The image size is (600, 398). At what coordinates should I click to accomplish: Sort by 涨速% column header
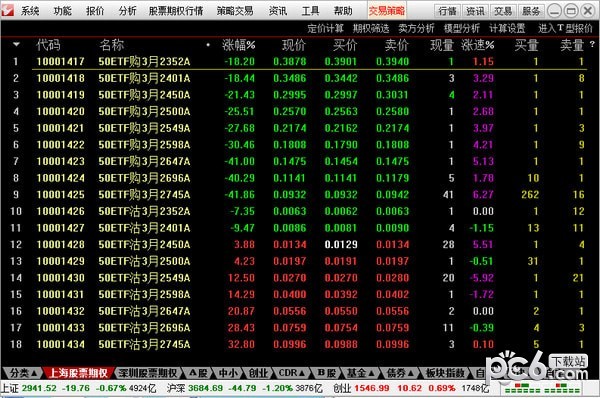click(478, 45)
